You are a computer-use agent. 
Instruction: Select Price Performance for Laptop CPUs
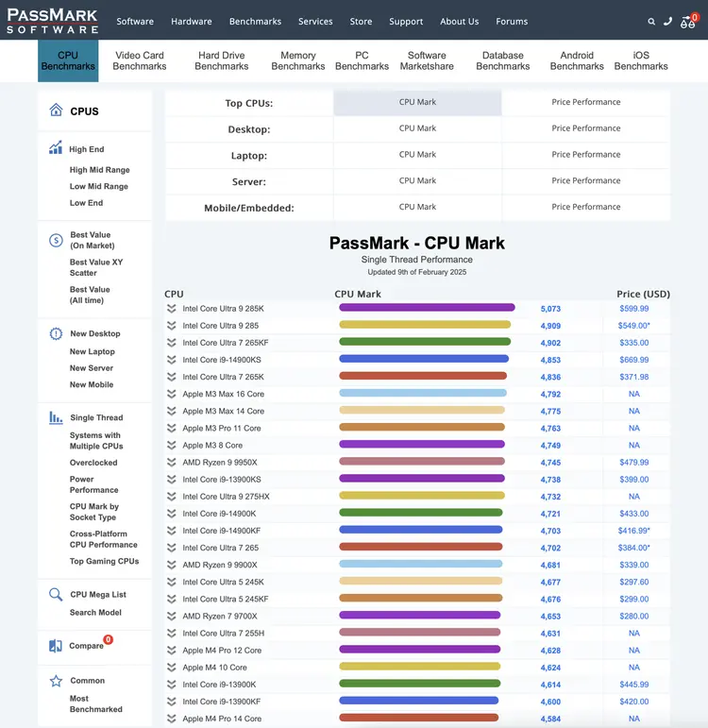585,155
